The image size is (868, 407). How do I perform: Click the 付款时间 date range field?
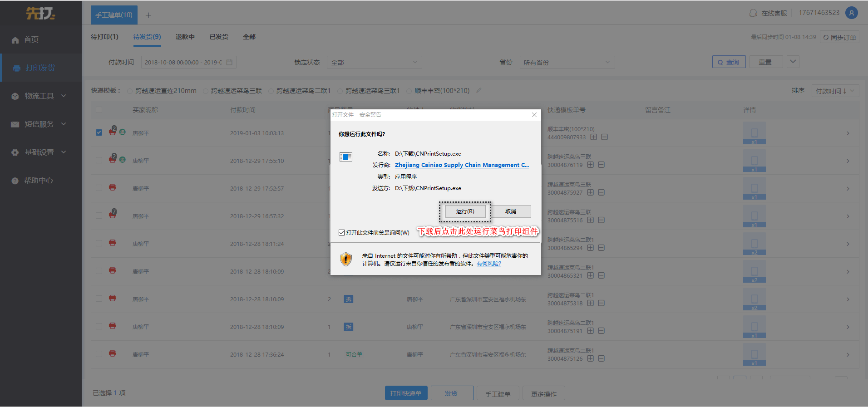point(188,62)
